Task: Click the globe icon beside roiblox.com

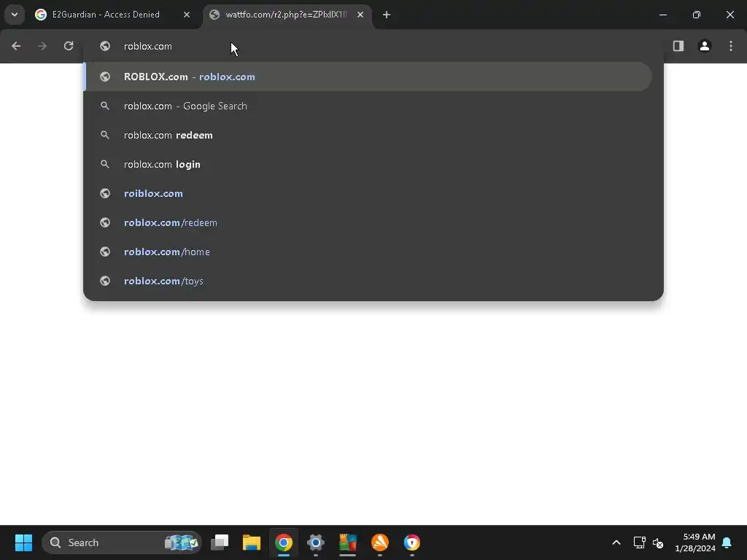Action: [x=105, y=193]
